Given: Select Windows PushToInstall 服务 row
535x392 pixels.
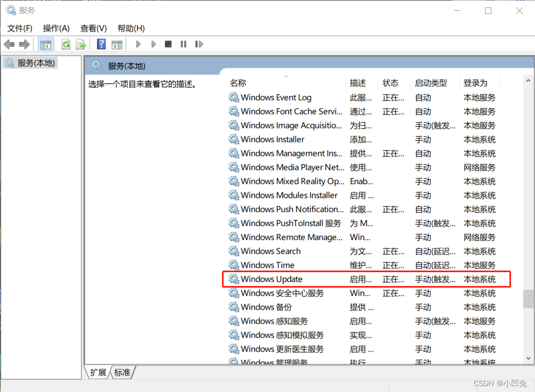Looking at the screenshot, I should pyautogui.click(x=361, y=224).
